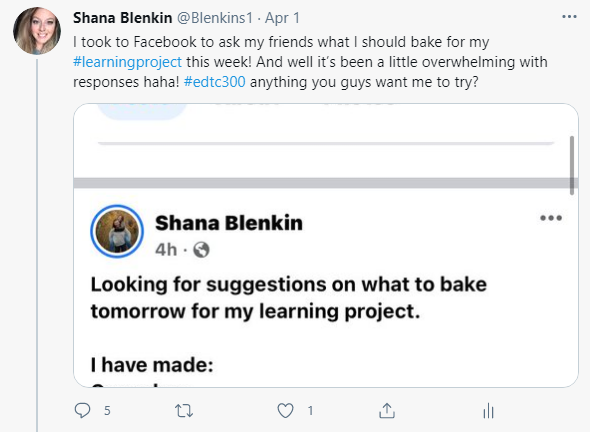
Task: Open the tweet's three-dot more menu
Action: point(569,17)
